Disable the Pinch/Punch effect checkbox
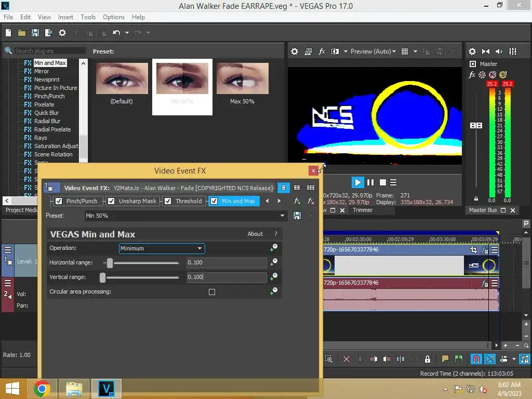The height and width of the screenshot is (399, 532). [x=59, y=201]
